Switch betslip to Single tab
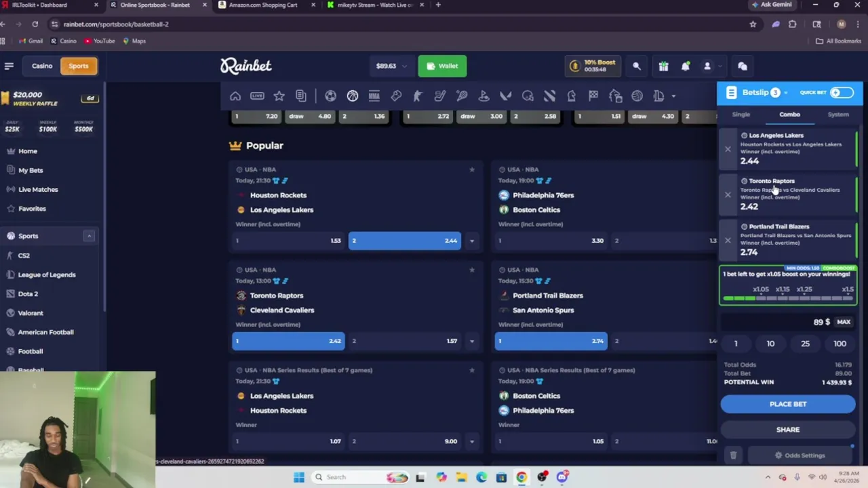The height and width of the screenshot is (488, 868). [x=741, y=115]
